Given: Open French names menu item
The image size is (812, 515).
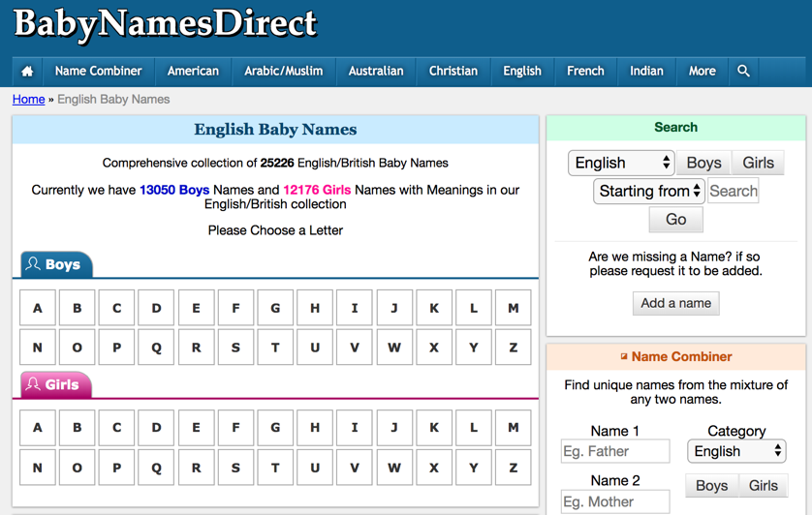Looking at the screenshot, I should tap(585, 72).
